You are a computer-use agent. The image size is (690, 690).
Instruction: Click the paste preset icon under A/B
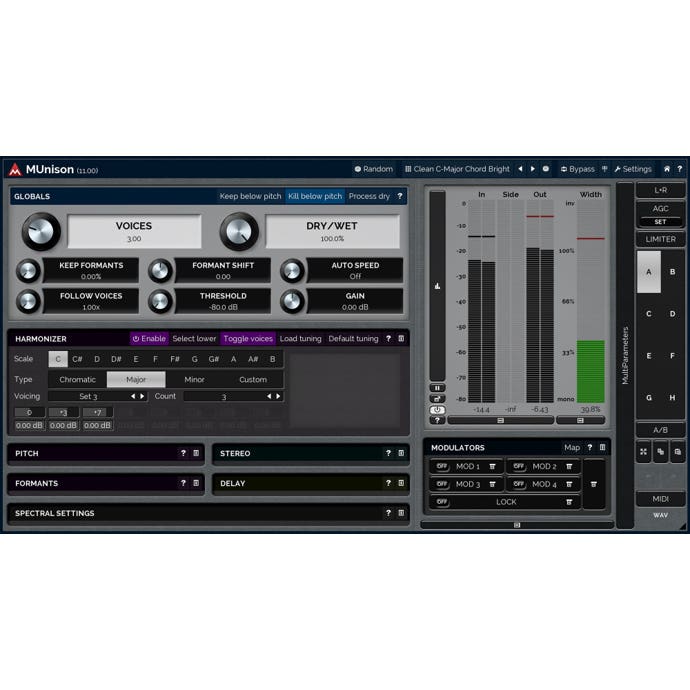(x=678, y=451)
